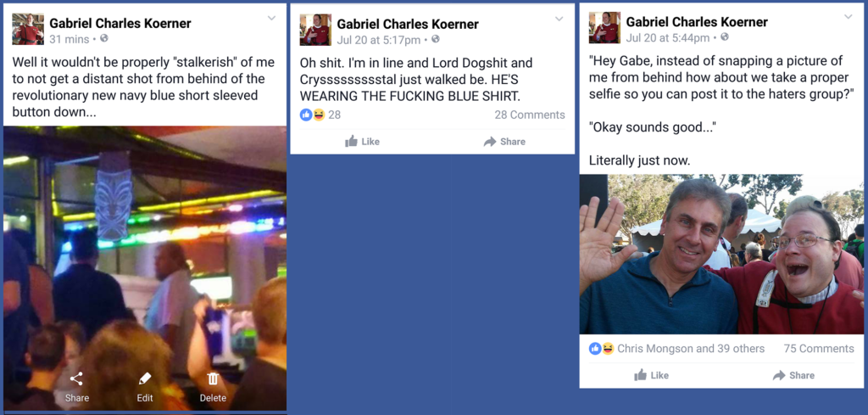Open the selfie photo with Vulcan salute
The height and width of the screenshot is (415, 868).
pyautogui.click(x=721, y=255)
